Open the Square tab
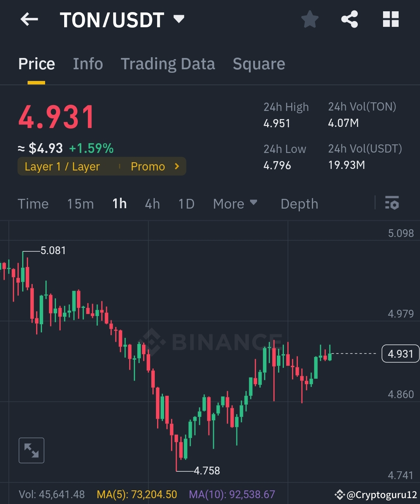This screenshot has height=504, width=420. [x=259, y=63]
